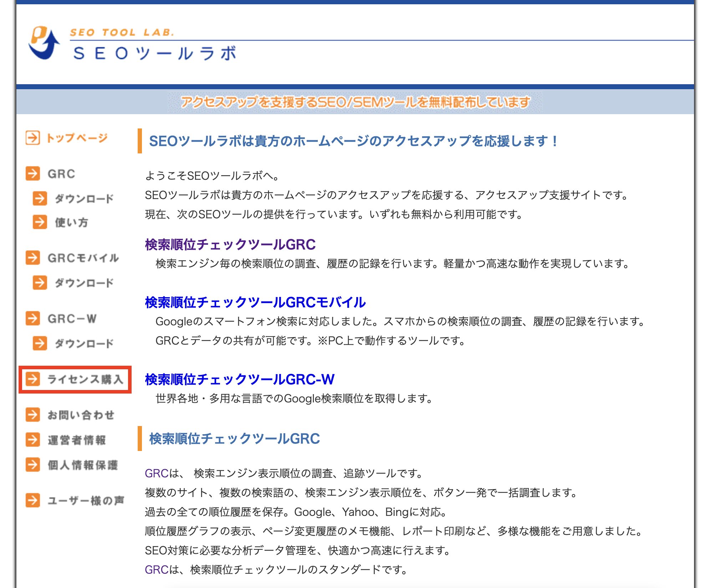Open ダウンロード under GRCモバイル

coord(84,283)
